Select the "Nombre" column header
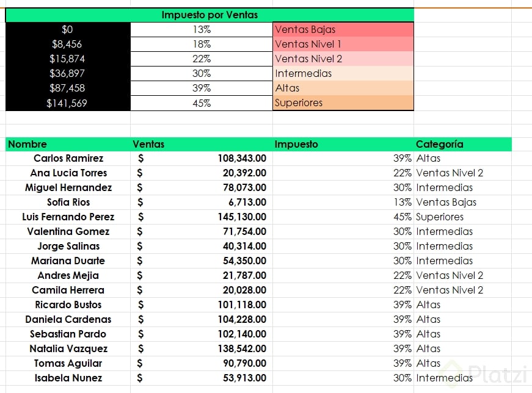 pos(27,145)
